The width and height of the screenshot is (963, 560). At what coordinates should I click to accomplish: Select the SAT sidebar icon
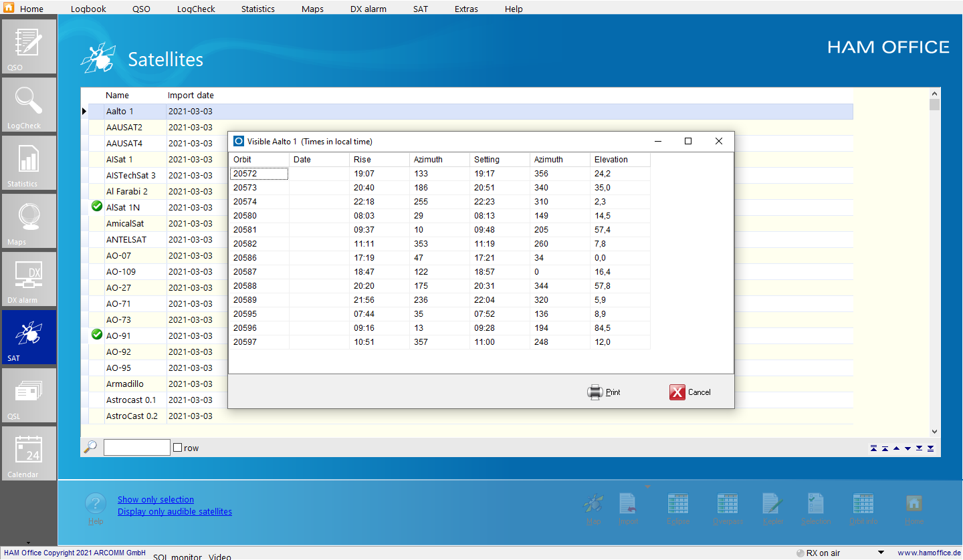click(x=29, y=337)
